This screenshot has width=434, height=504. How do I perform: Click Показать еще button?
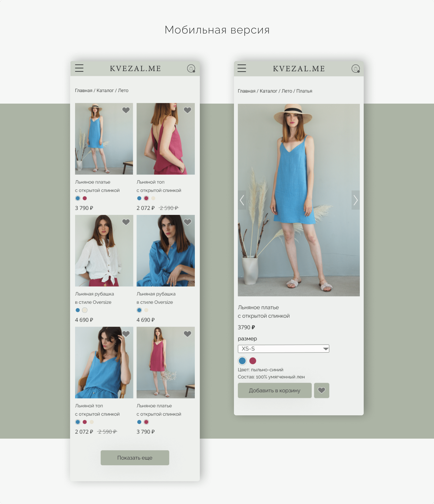[x=135, y=458]
